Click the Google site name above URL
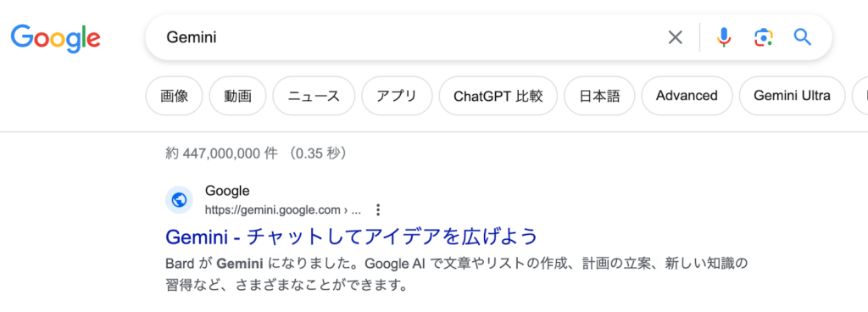868x312 pixels. pyautogui.click(x=227, y=191)
